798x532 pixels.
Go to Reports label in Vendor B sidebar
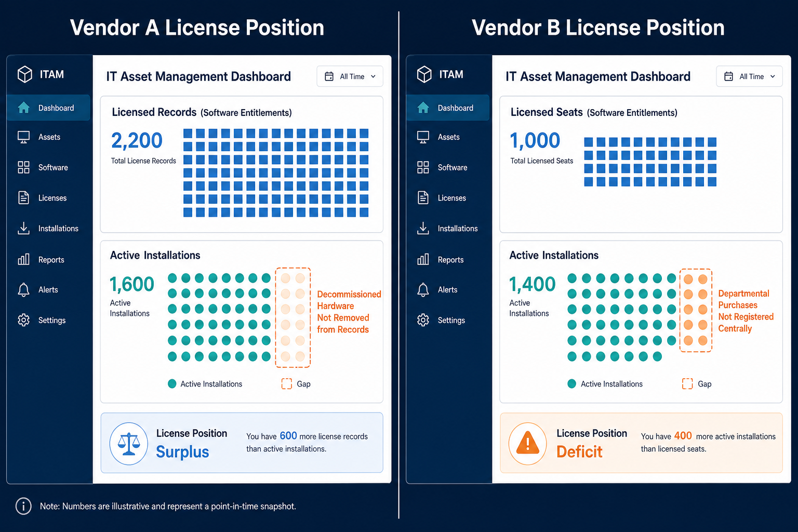click(450, 260)
